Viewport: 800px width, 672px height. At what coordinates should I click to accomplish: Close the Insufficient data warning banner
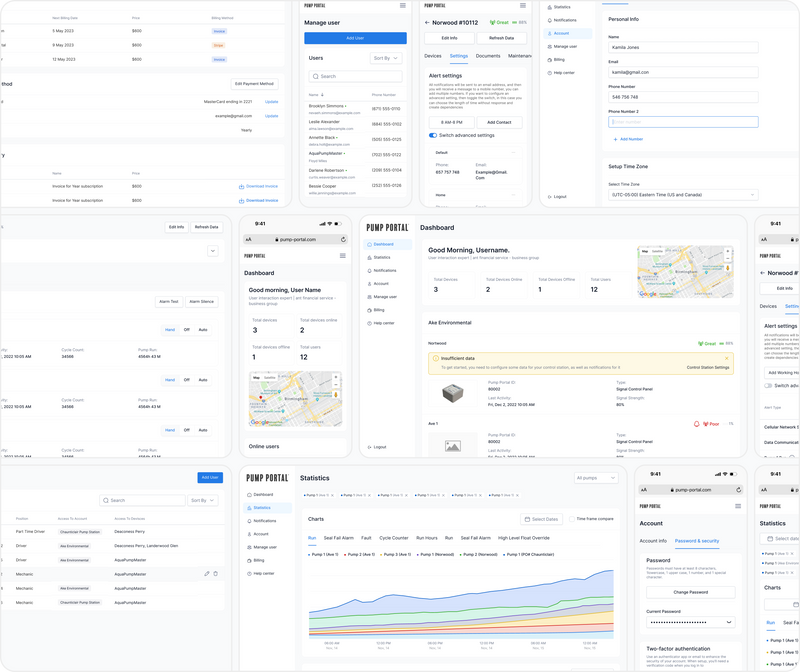[x=727, y=358]
